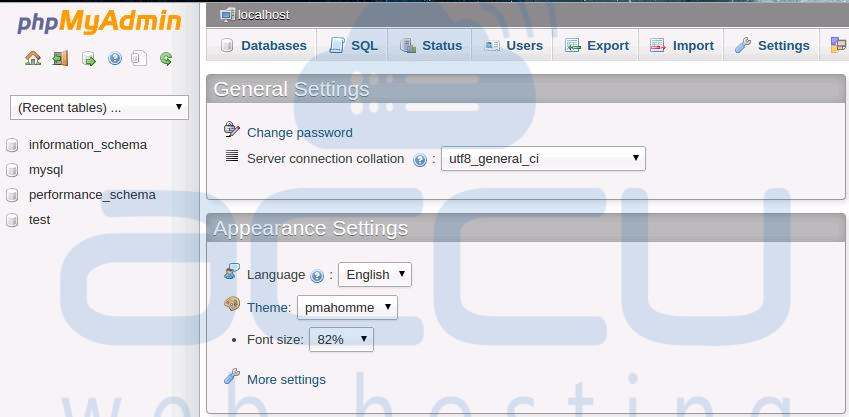Image resolution: width=849 pixels, height=417 pixels.
Task: Open the utf8_general_ci collation dropdown
Action: tap(543, 159)
